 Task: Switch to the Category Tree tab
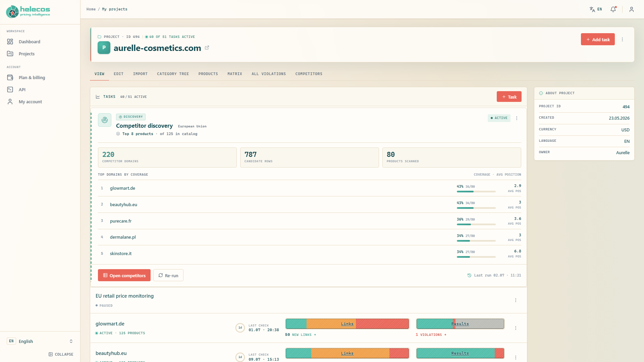click(173, 74)
